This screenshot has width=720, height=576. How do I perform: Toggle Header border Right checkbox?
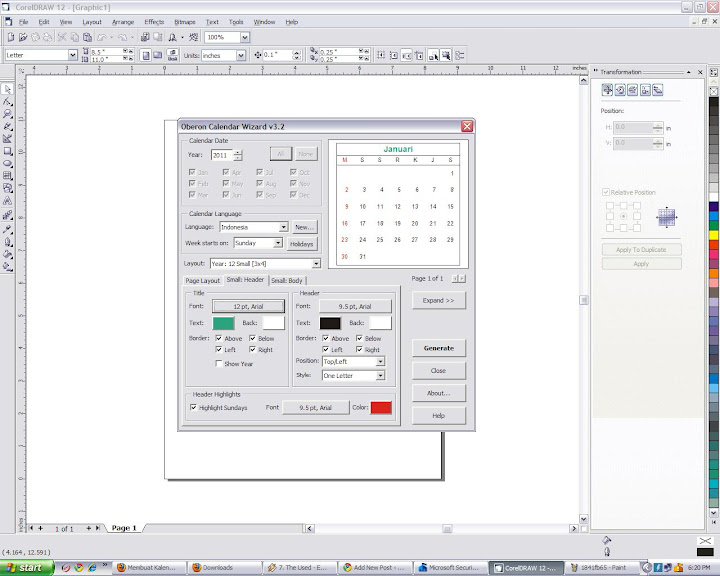pyautogui.click(x=360, y=350)
